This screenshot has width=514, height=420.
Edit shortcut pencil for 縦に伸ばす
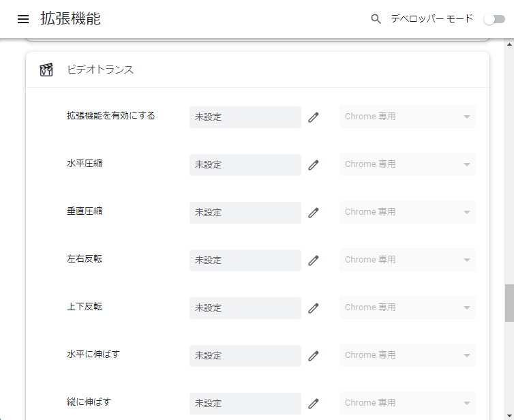314,404
